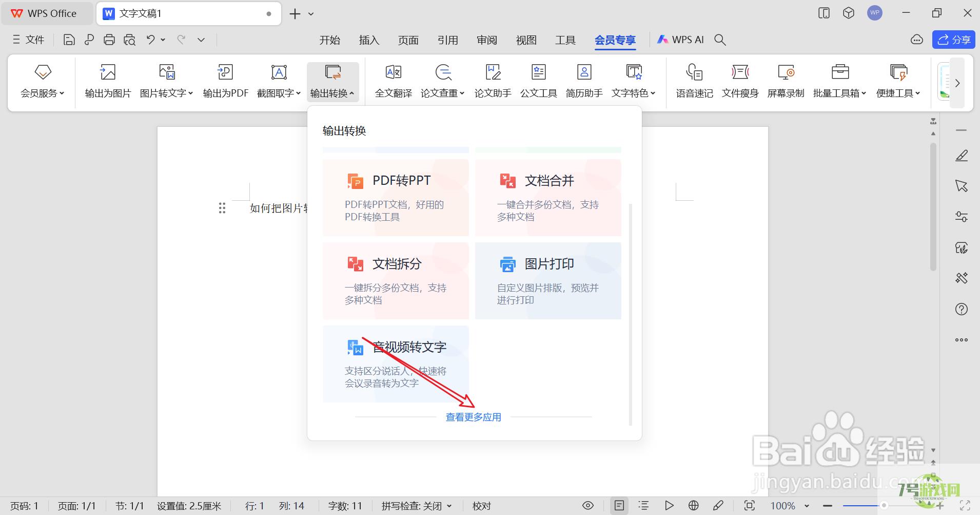980x515 pixels.
Task: Switch to 插入 tab
Action: pyautogui.click(x=369, y=40)
